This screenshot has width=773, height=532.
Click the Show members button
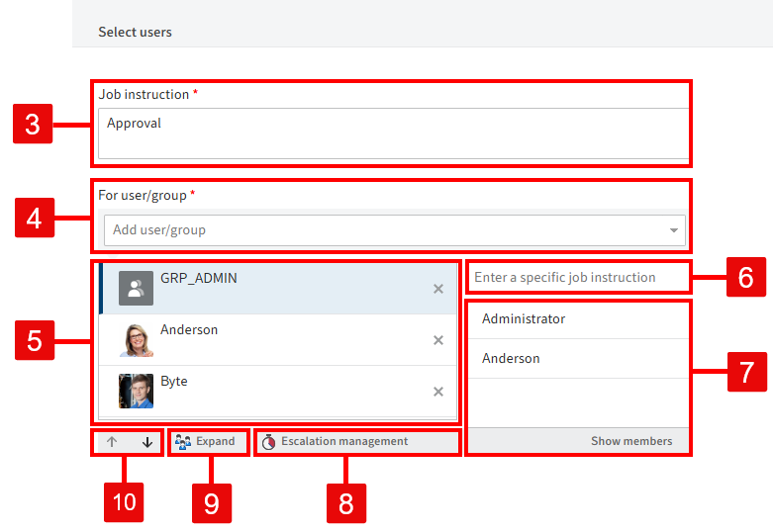coord(630,441)
